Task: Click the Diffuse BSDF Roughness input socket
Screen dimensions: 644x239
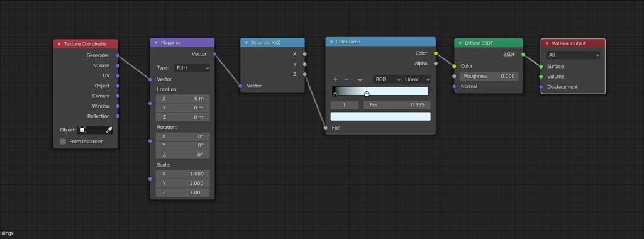Action: [454, 76]
